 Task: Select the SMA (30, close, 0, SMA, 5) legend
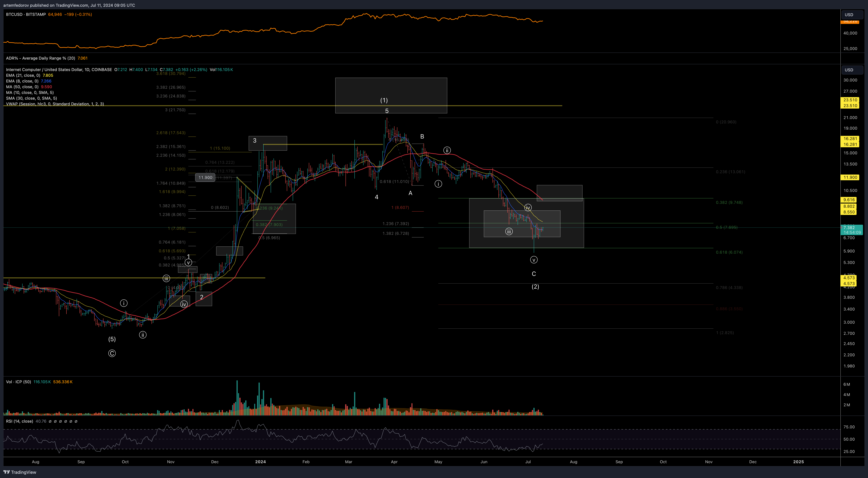pos(31,98)
